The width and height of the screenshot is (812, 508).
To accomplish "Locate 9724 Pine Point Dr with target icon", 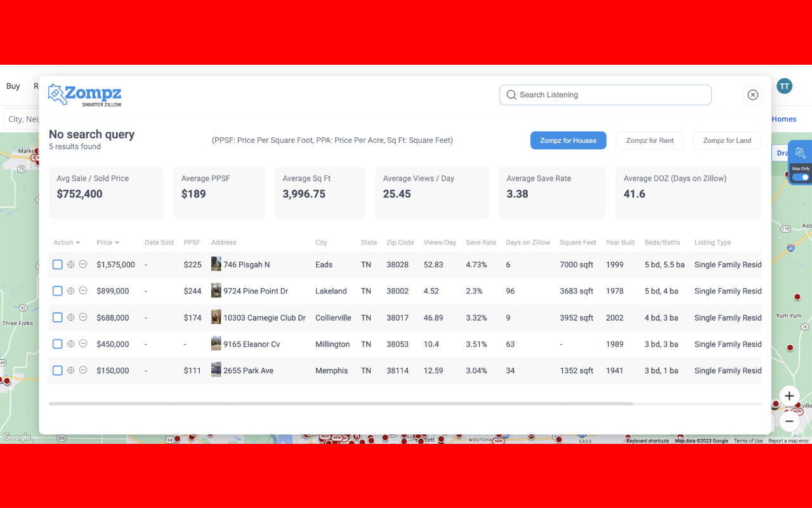I will pos(70,291).
